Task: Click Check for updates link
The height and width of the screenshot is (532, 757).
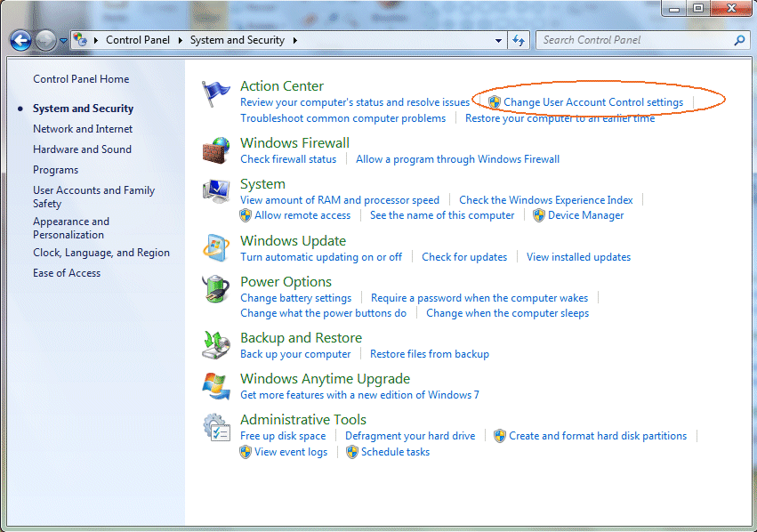Action: coord(464,257)
